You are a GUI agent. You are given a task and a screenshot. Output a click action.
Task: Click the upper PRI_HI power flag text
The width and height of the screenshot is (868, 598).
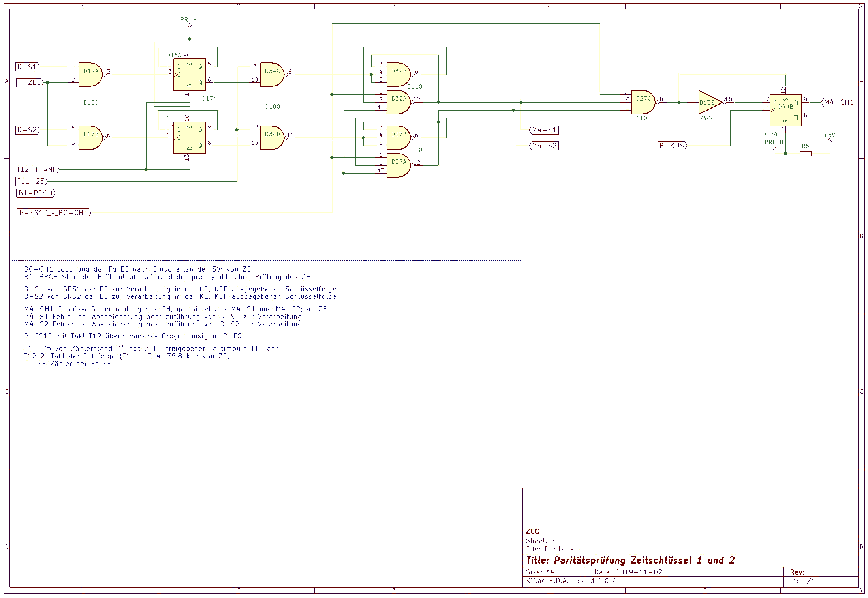coord(190,19)
